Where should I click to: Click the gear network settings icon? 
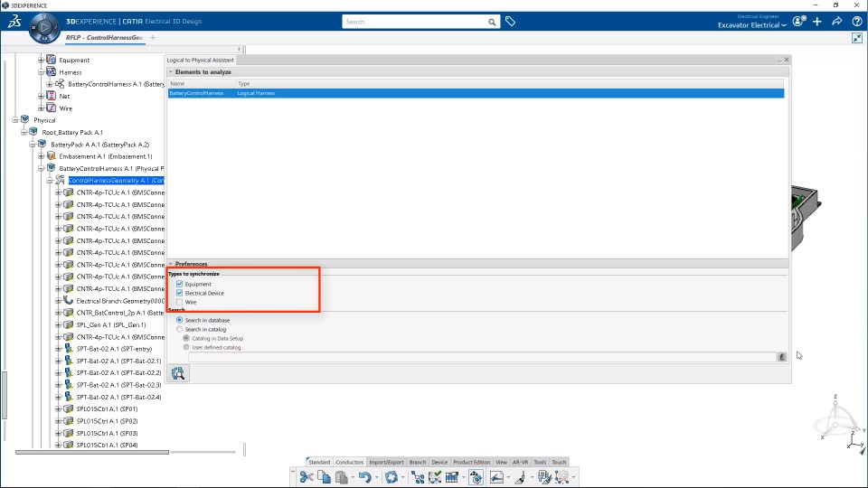point(562,477)
